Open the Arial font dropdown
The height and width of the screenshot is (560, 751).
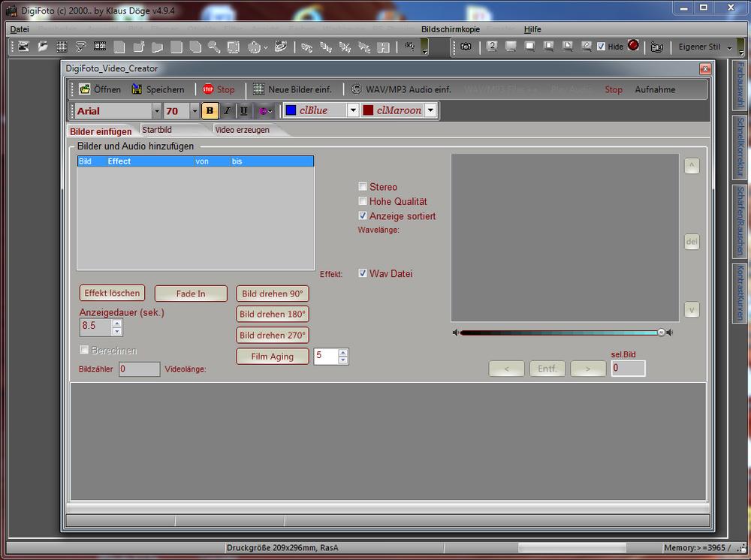155,110
